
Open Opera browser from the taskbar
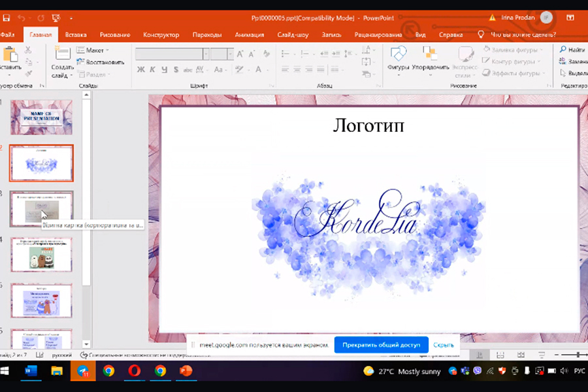pyautogui.click(x=134, y=371)
